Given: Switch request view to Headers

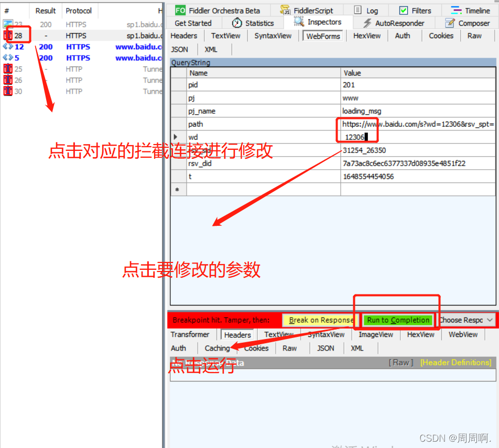Looking at the screenshot, I should pos(183,36).
